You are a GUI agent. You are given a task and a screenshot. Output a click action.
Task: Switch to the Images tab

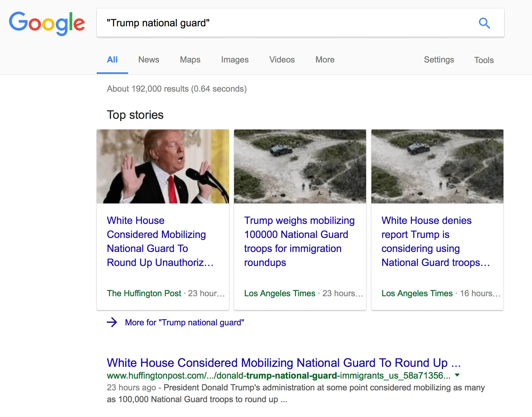(235, 60)
